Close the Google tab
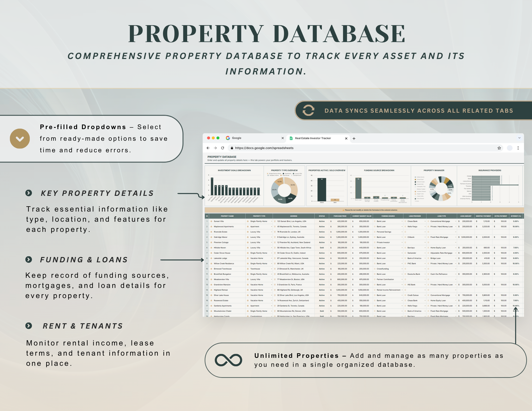This screenshot has height=411, width=532. 282,138
